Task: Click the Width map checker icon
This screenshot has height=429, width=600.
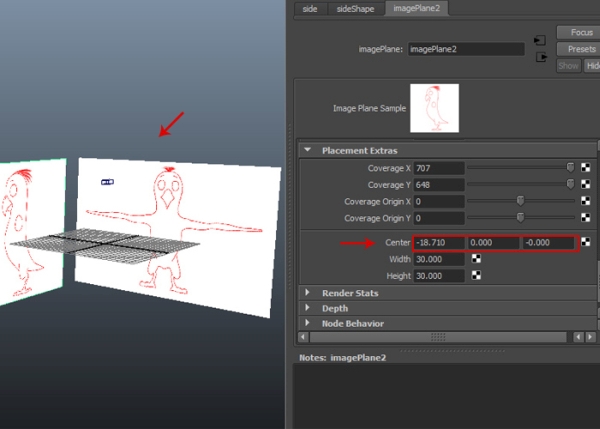Action: click(476, 259)
